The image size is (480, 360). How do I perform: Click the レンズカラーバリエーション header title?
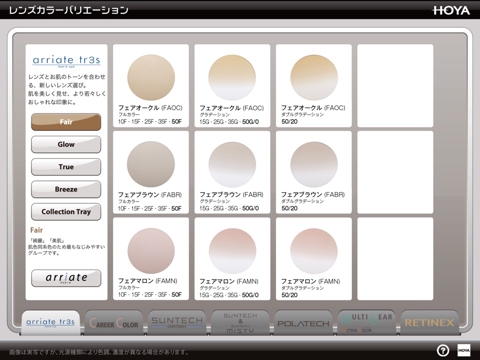pyautogui.click(x=68, y=10)
